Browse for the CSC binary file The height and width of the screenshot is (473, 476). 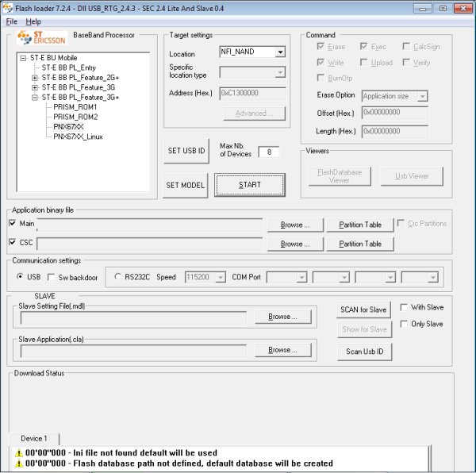click(295, 244)
